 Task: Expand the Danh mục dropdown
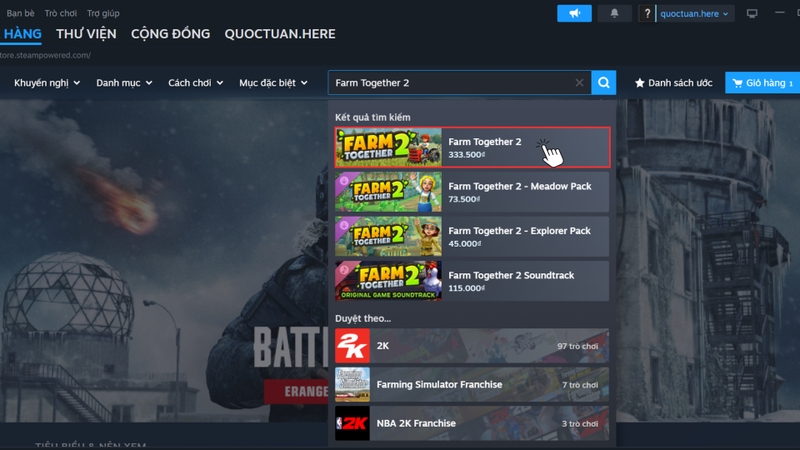tap(124, 83)
